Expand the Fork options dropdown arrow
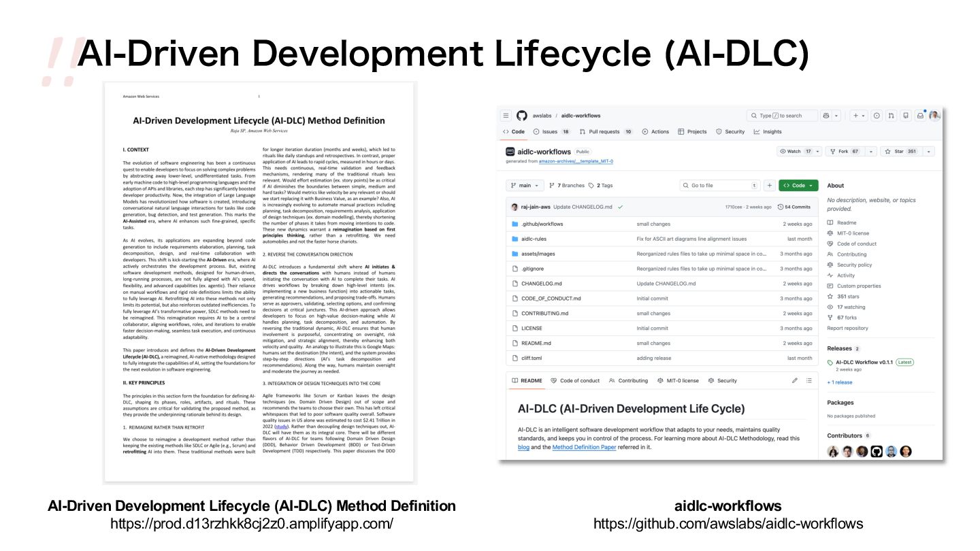980x551 pixels. click(870, 152)
